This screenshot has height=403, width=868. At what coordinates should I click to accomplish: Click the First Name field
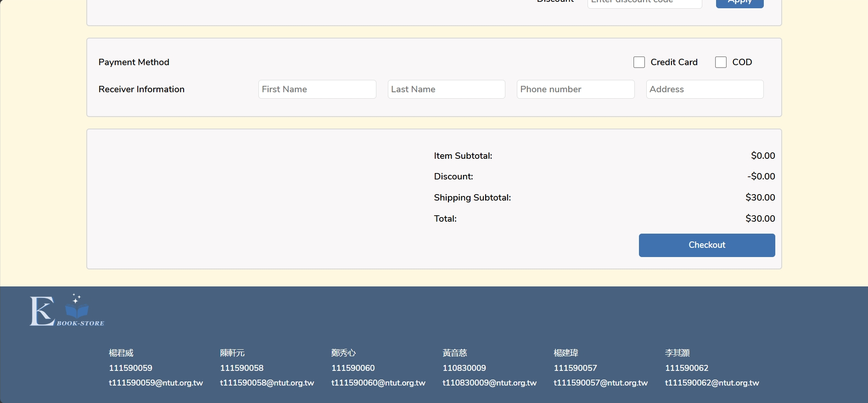click(x=317, y=90)
